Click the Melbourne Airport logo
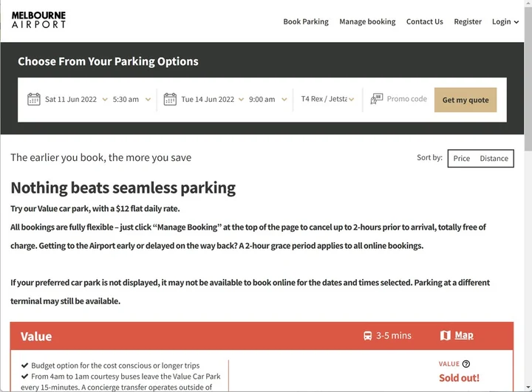This screenshot has height=392, width=532. pyautogui.click(x=38, y=20)
